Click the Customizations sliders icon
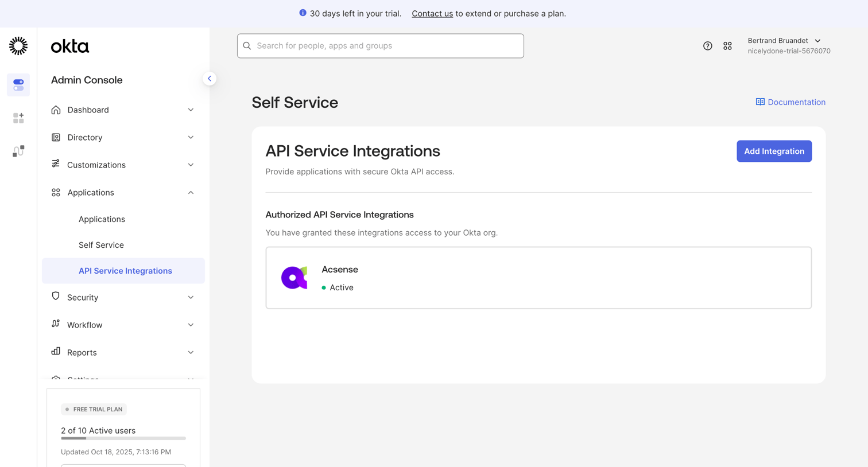 coord(56,164)
